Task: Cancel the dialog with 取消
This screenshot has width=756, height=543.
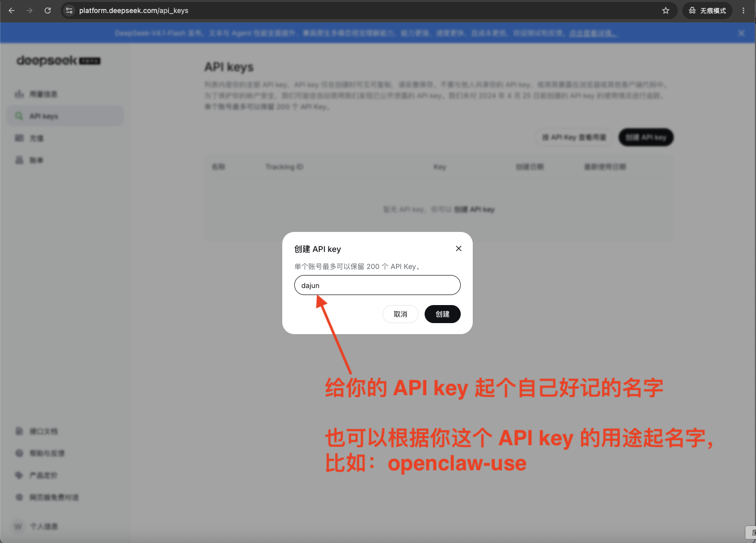Action: pyautogui.click(x=401, y=314)
